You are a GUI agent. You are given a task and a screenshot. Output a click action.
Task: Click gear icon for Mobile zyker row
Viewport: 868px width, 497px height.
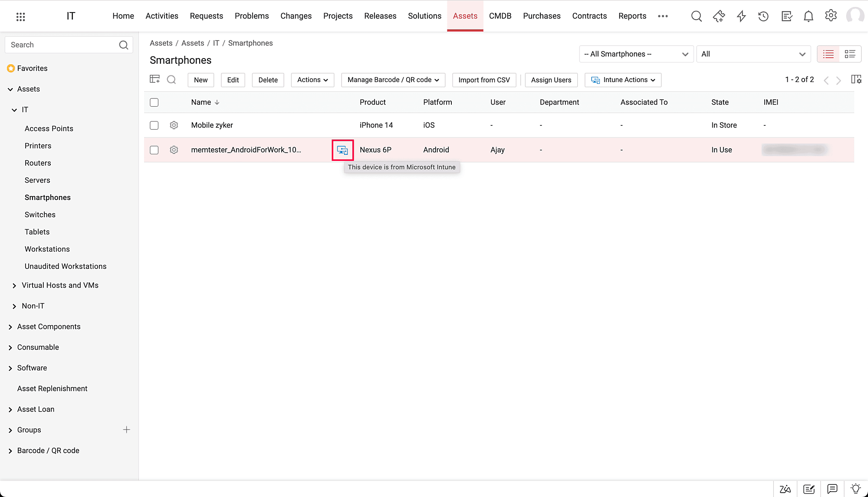[174, 125]
